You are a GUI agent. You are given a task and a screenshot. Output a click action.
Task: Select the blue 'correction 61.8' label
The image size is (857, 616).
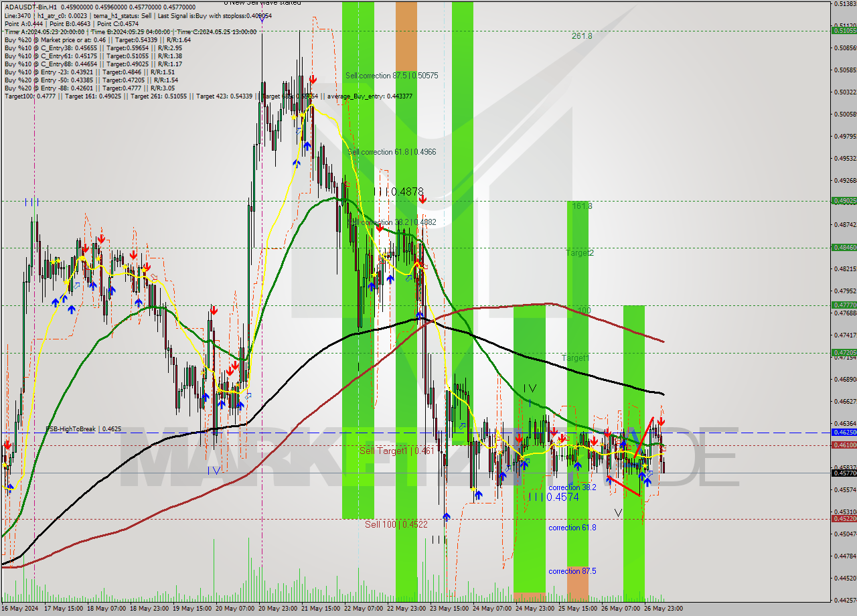pyautogui.click(x=572, y=528)
